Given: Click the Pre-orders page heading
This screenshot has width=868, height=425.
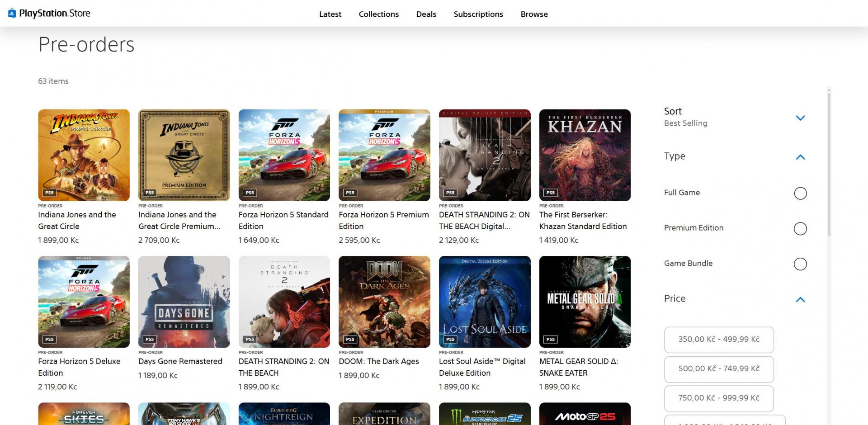Looking at the screenshot, I should tap(86, 44).
